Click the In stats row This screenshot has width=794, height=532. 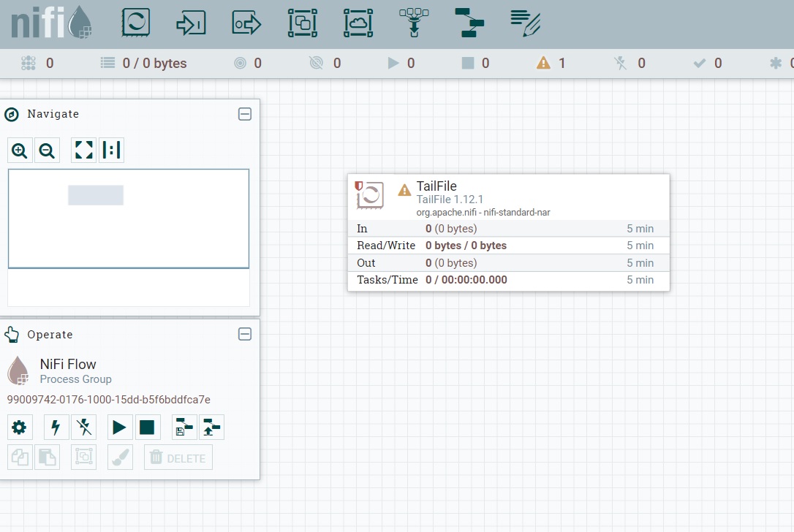point(508,228)
